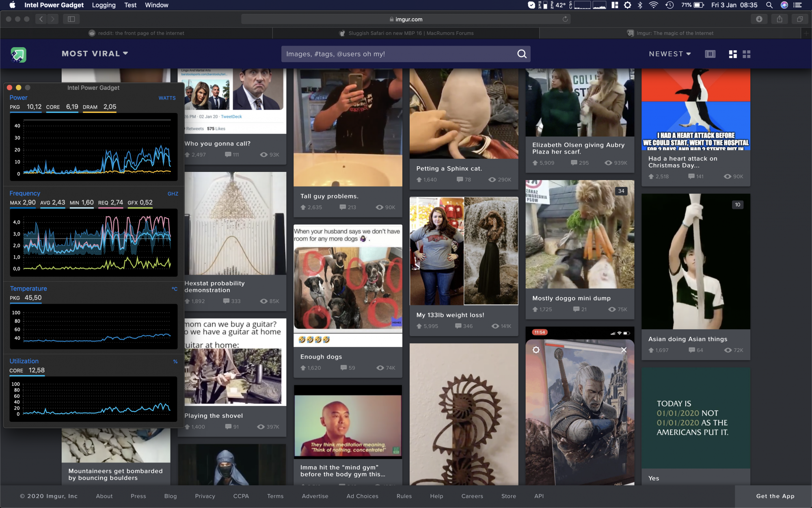Switch to waterfall layout view icon

click(x=733, y=54)
